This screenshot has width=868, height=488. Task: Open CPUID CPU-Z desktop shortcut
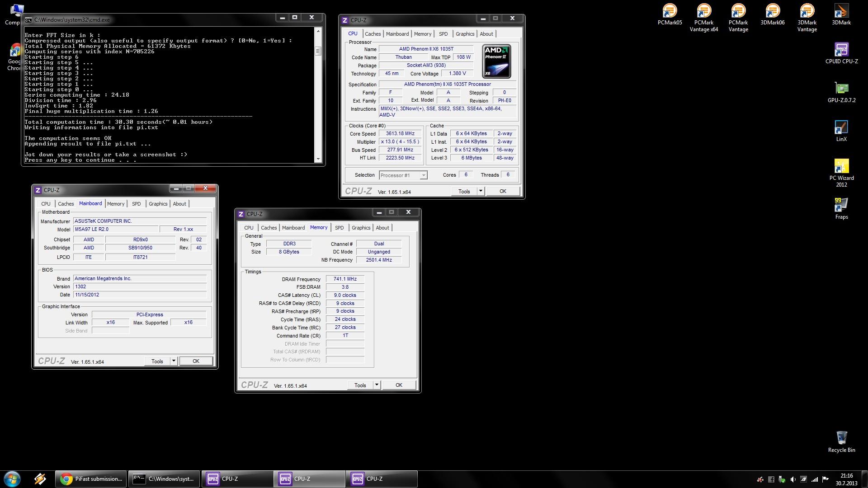pyautogui.click(x=841, y=53)
